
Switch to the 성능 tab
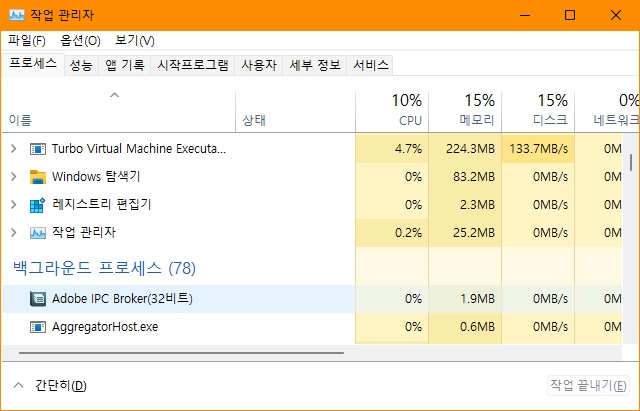tap(81, 65)
